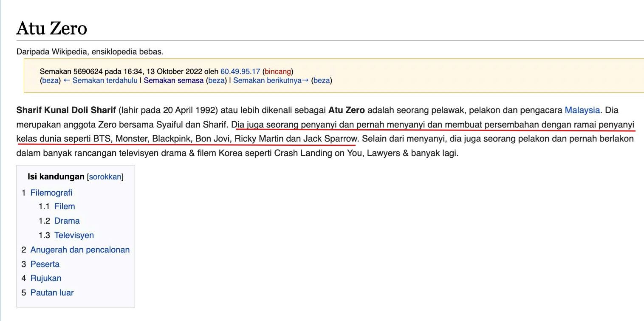Open the Pautan luar section
644x321 pixels.
[51, 293]
